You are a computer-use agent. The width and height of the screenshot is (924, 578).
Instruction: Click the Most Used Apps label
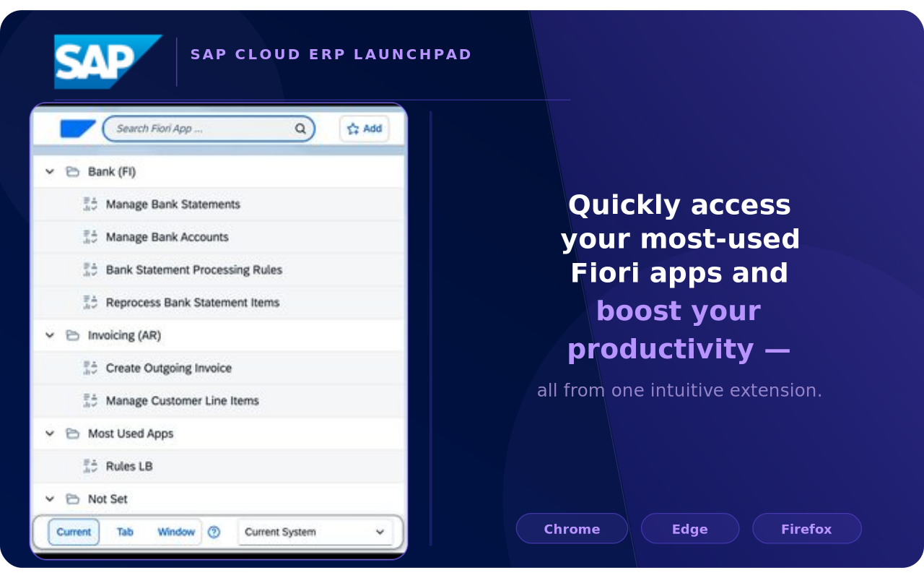click(x=131, y=433)
